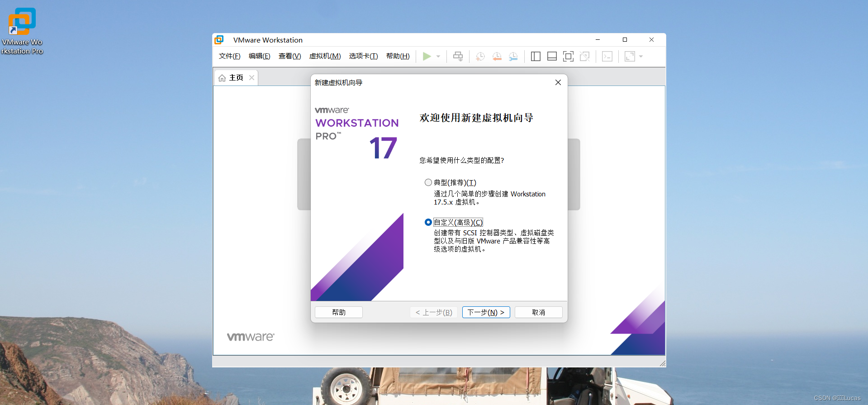Viewport: 868px width, 405px height.
Task: Click the 帮助 button in wizard
Action: point(338,312)
